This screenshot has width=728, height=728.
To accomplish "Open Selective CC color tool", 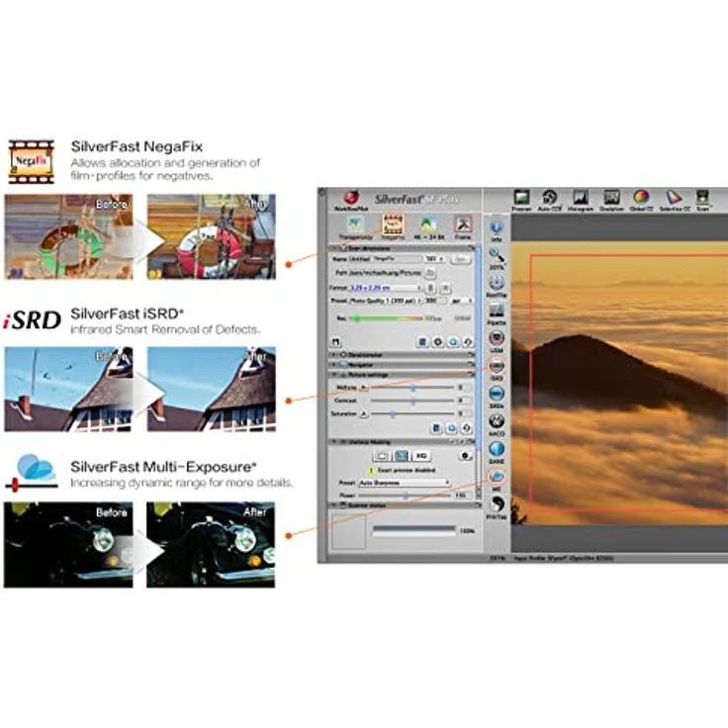I will tap(673, 199).
